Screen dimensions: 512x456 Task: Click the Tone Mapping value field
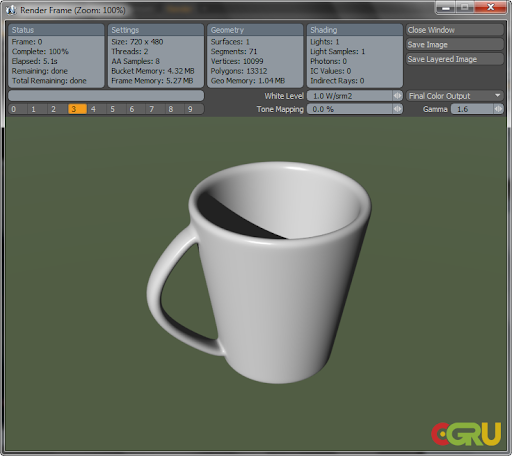[x=350, y=109]
